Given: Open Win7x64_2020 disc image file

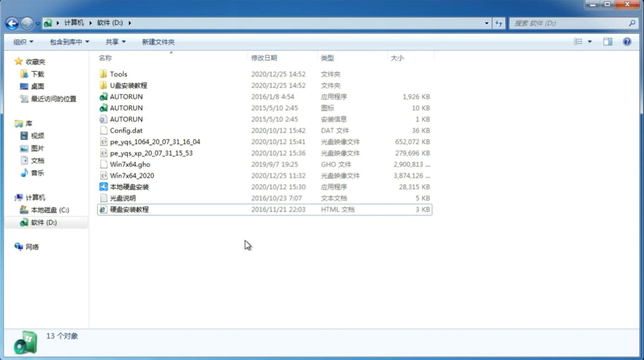Looking at the screenshot, I should (132, 175).
